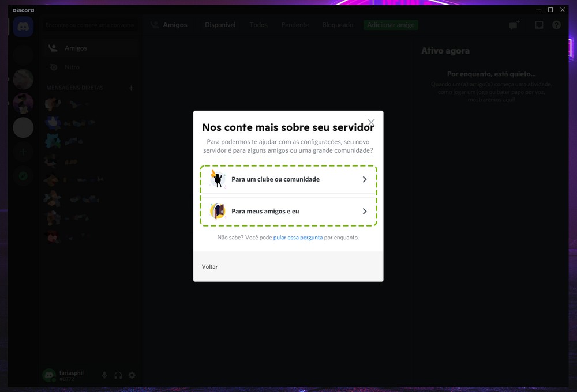The height and width of the screenshot is (392, 577).
Task: Click the club or community illustration icon
Action: click(218, 179)
